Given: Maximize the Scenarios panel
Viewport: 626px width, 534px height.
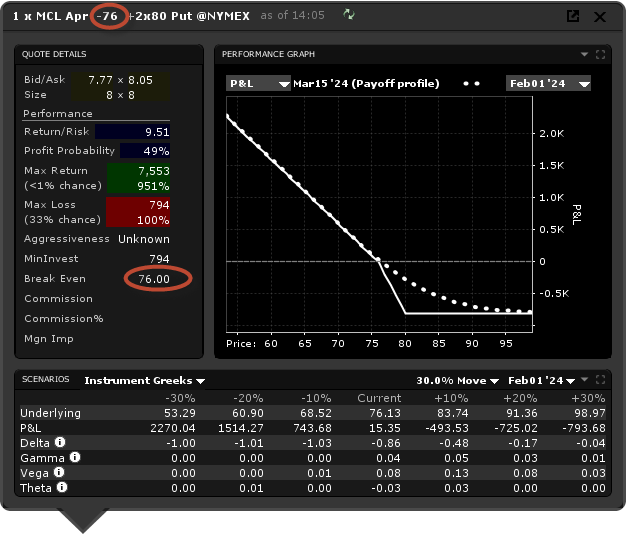Looking at the screenshot, I should pos(600,380).
